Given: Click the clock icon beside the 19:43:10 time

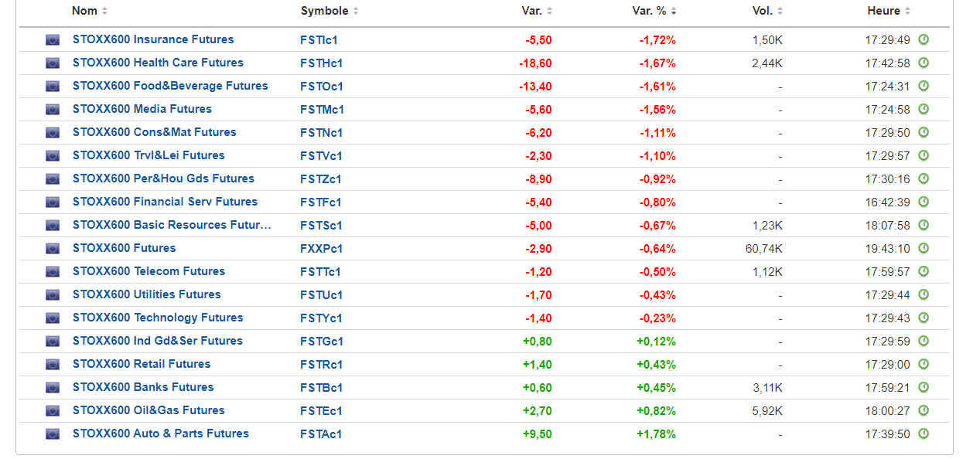Looking at the screenshot, I should click(x=924, y=248).
